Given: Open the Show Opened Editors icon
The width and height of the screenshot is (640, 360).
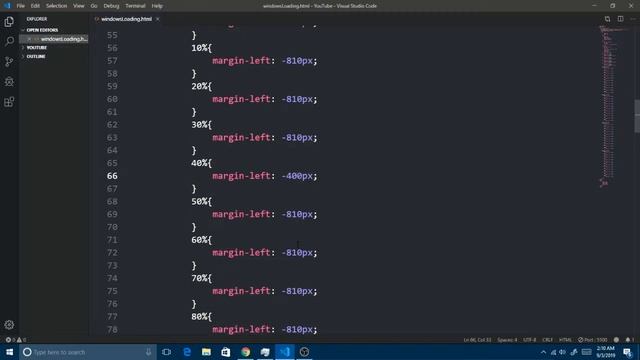Looking at the screenshot, I should 607,19.
